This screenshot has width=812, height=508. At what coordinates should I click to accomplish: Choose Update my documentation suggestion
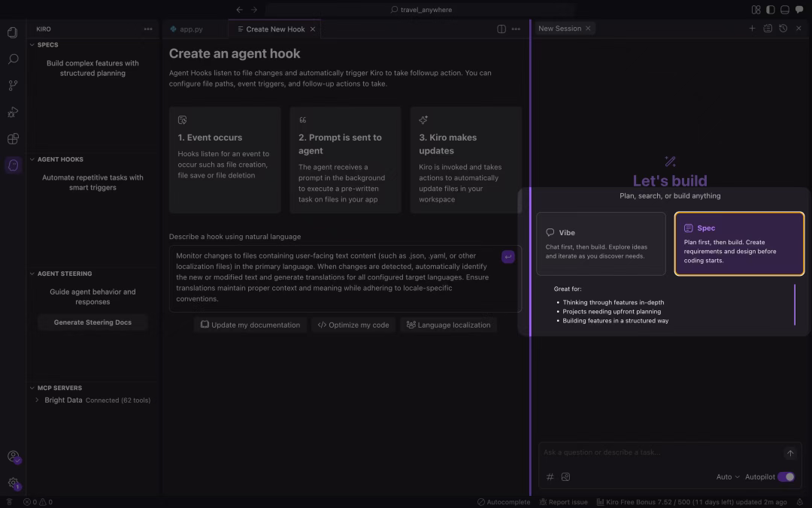250,325
